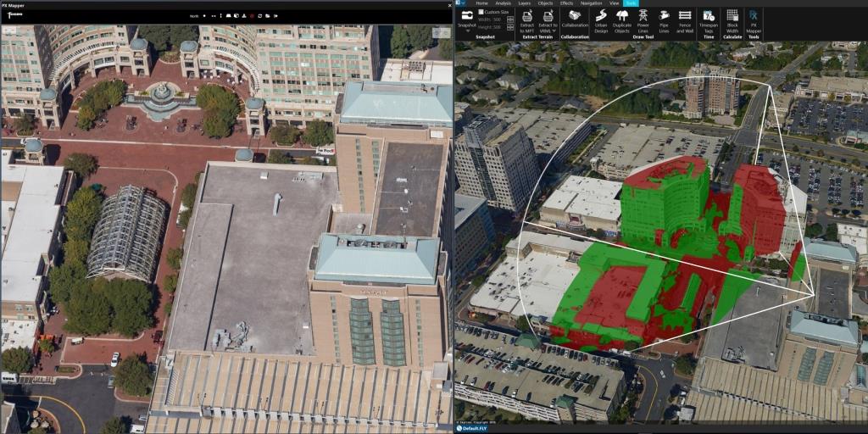
Task: Click the horizontal arrows icon in PX Mapper
Action: click(214, 16)
